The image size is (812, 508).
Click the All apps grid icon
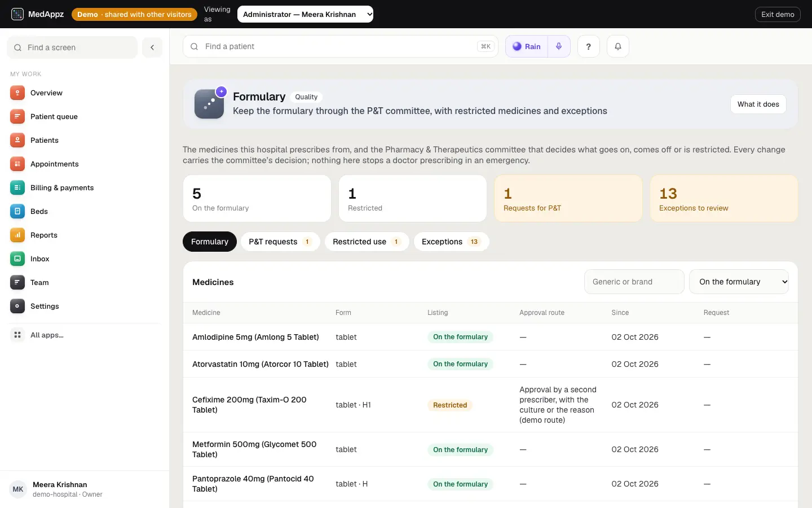[17, 335]
